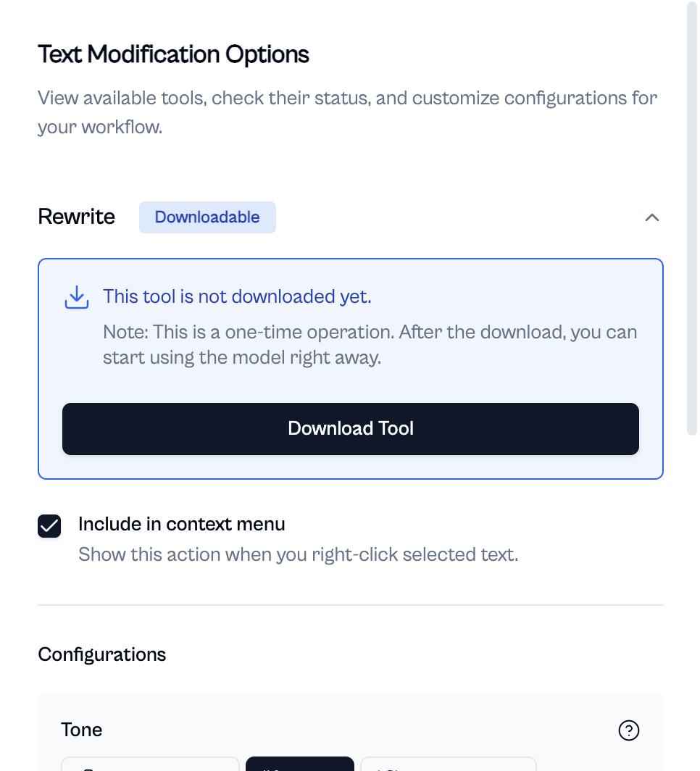Screen dimensions: 700x771
Task: Pick the rightmost visible Tone option
Action: (x=448, y=764)
